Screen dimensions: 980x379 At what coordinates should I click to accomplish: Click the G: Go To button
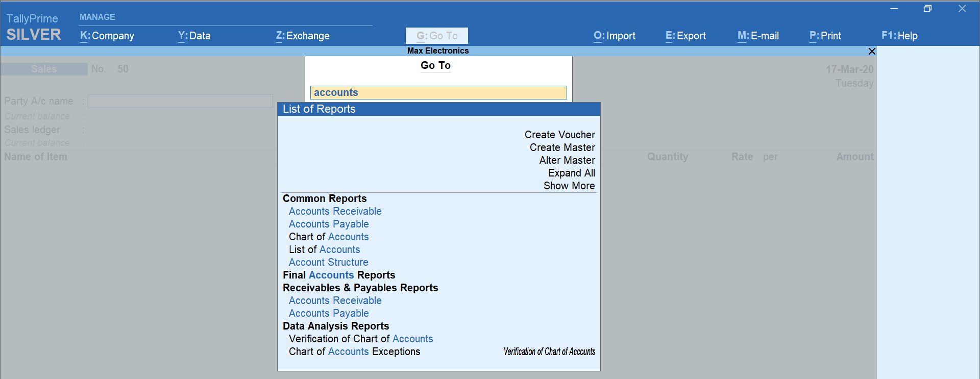tap(437, 36)
